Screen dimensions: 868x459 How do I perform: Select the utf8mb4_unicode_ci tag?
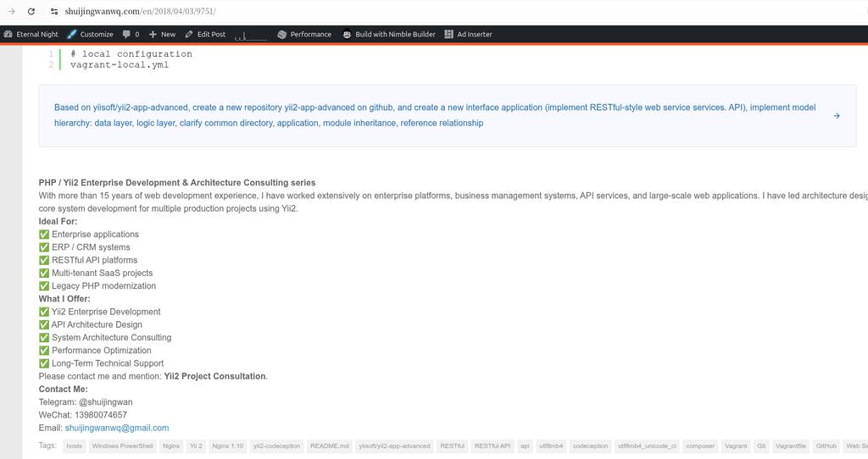[647, 445]
